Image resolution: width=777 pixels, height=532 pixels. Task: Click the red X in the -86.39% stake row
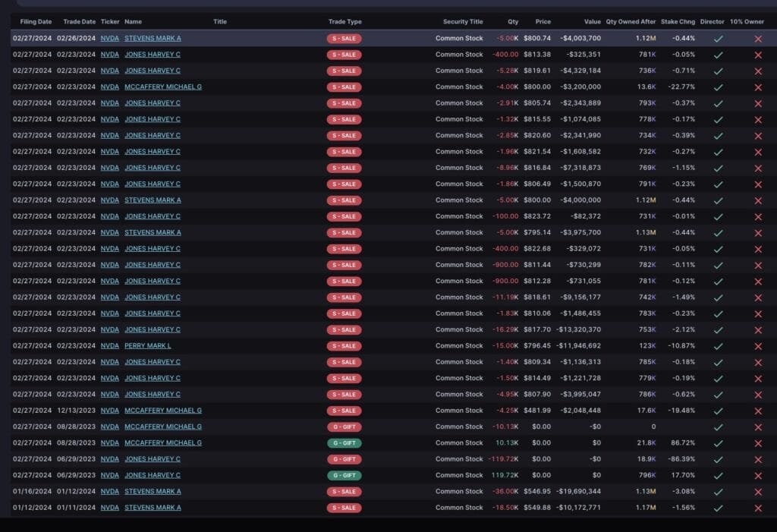pyautogui.click(x=758, y=460)
